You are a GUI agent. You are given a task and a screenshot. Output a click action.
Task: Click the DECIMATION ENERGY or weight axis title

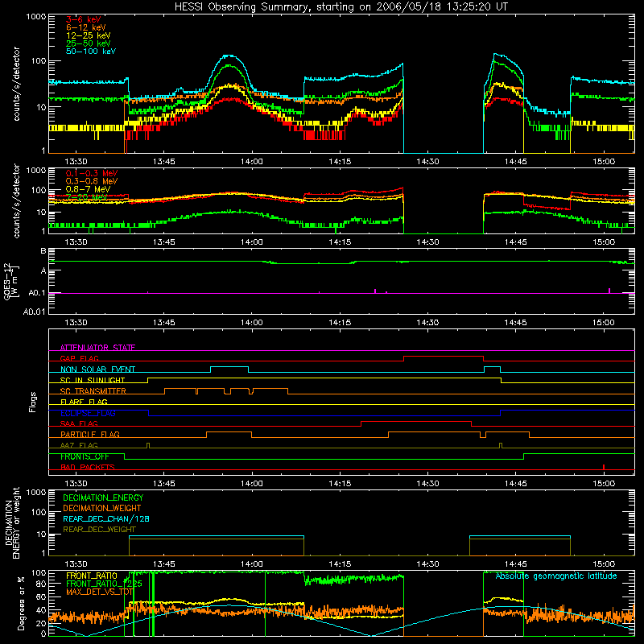click(x=12, y=522)
